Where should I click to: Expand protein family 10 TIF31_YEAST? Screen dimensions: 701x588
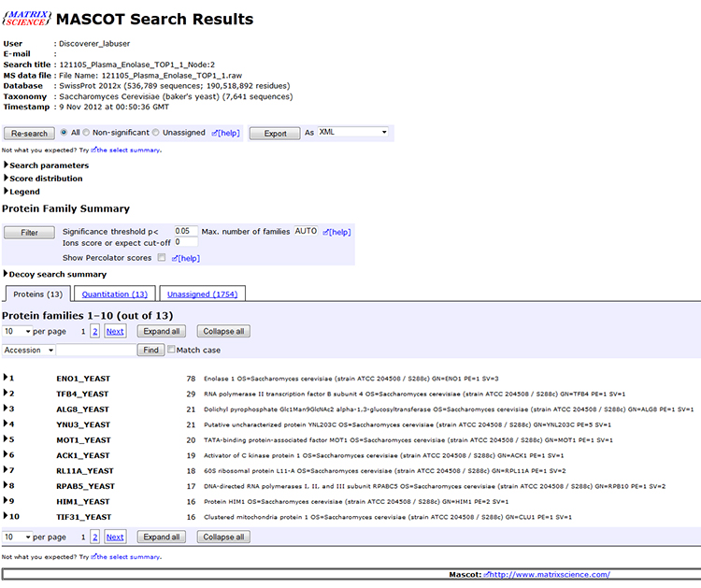7,516
